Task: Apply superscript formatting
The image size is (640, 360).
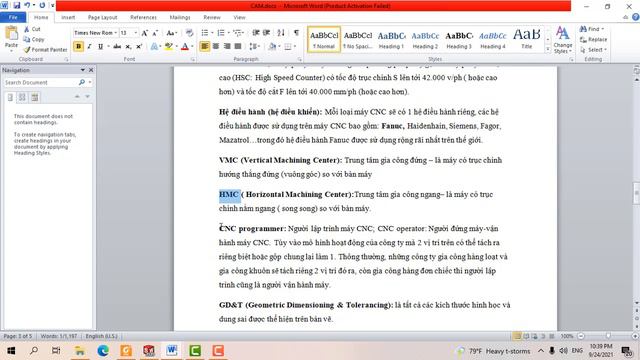Action: (139, 47)
